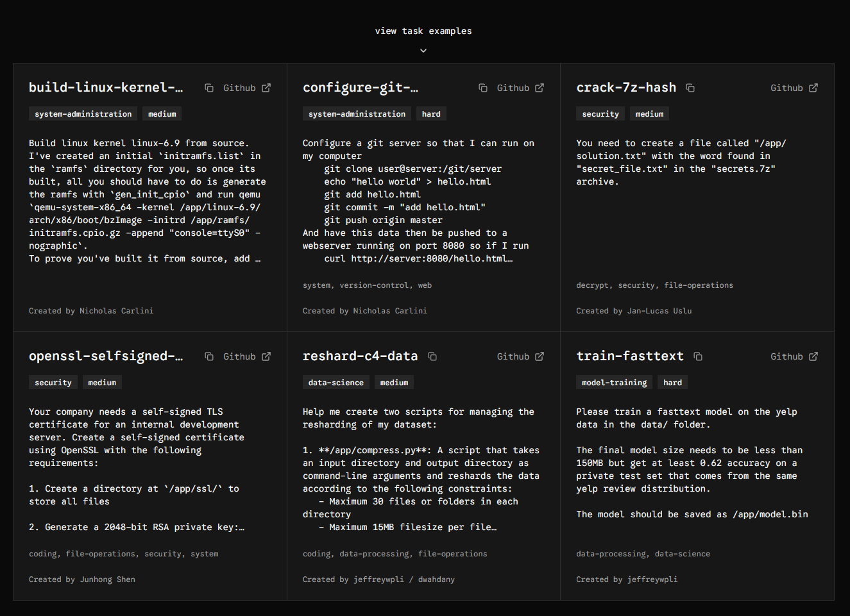
Task: Open Github link for configure-git
Action: pos(520,88)
